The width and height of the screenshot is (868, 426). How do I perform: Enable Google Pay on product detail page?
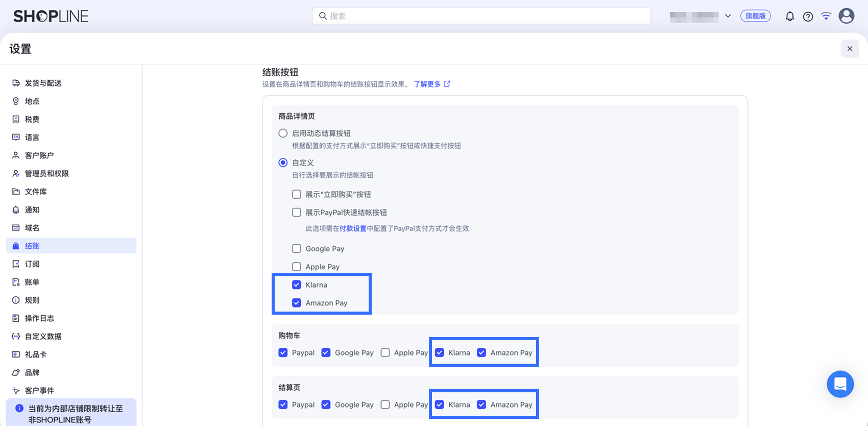[x=297, y=249]
